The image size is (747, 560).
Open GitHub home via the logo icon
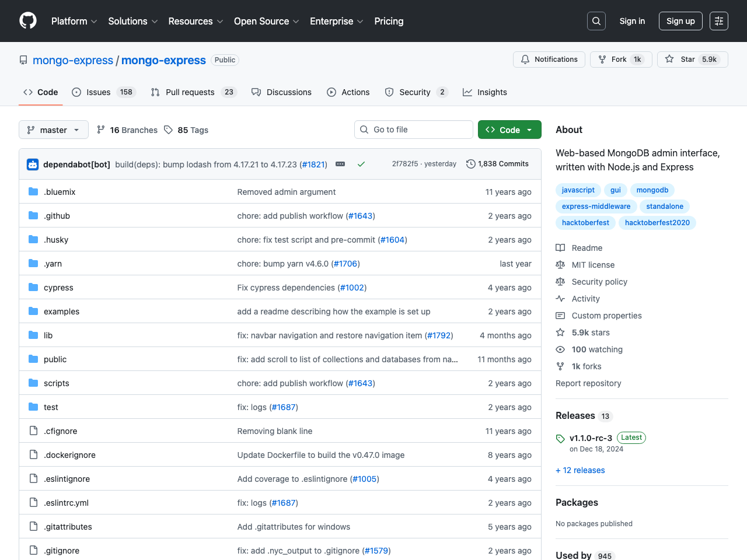27,20
